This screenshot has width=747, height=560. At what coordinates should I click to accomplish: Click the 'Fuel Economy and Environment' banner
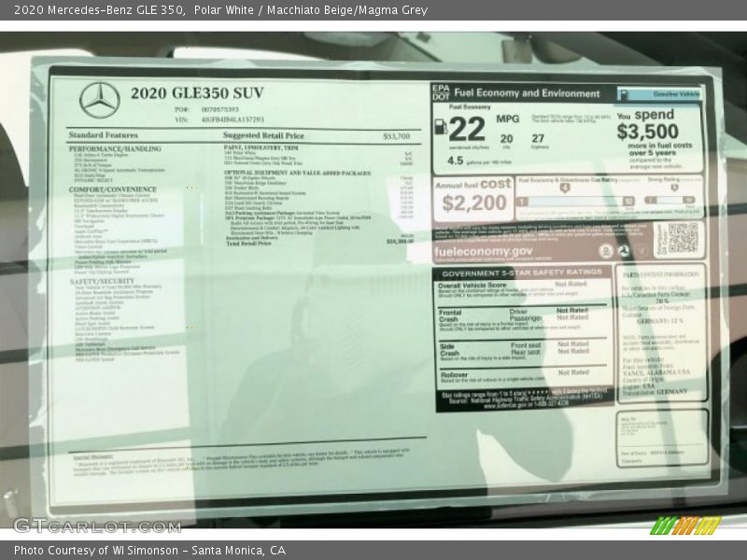click(527, 93)
